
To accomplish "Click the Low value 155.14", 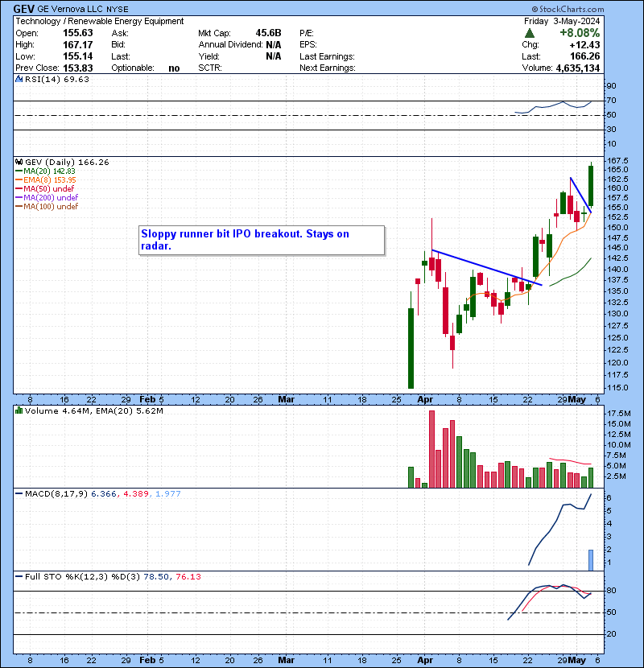I will point(78,56).
